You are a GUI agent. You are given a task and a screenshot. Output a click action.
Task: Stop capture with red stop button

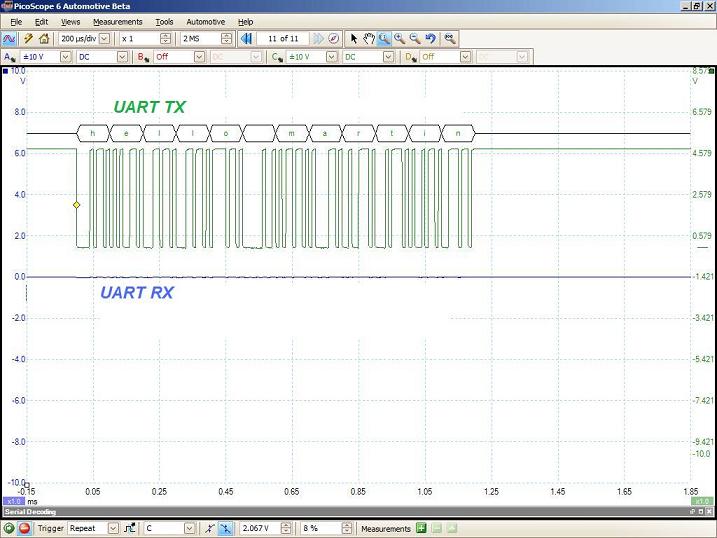point(25,529)
